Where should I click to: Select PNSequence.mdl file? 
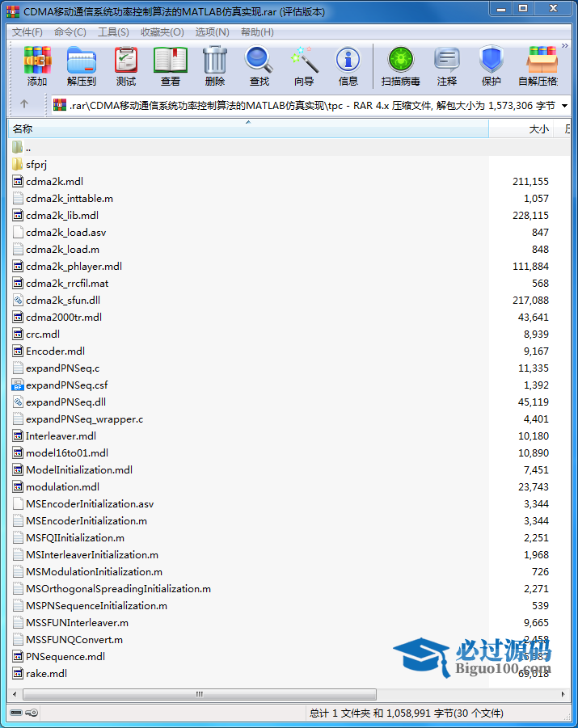pyautogui.click(x=65, y=657)
